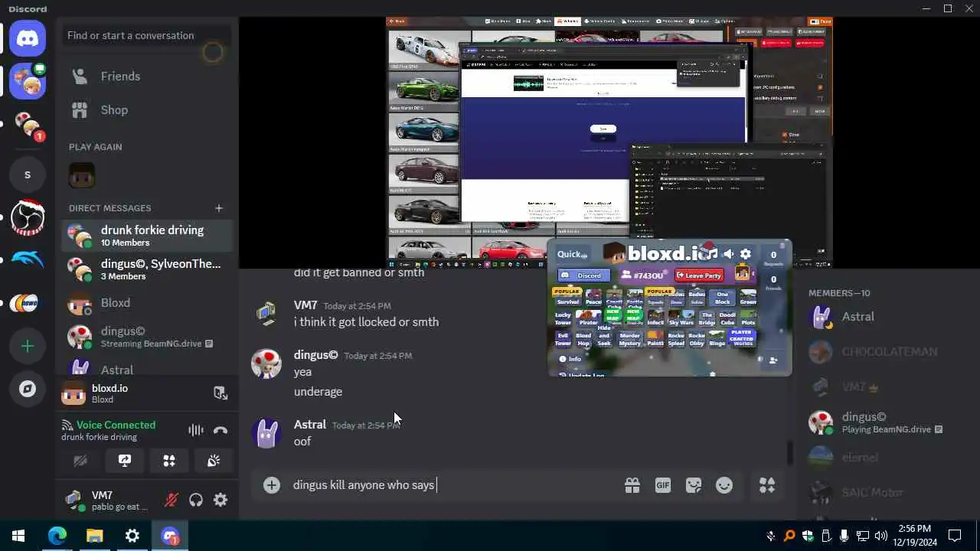Screen dimensions: 980x551
Task: Toggle bloxd.io music note icon
Action: coord(712,254)
